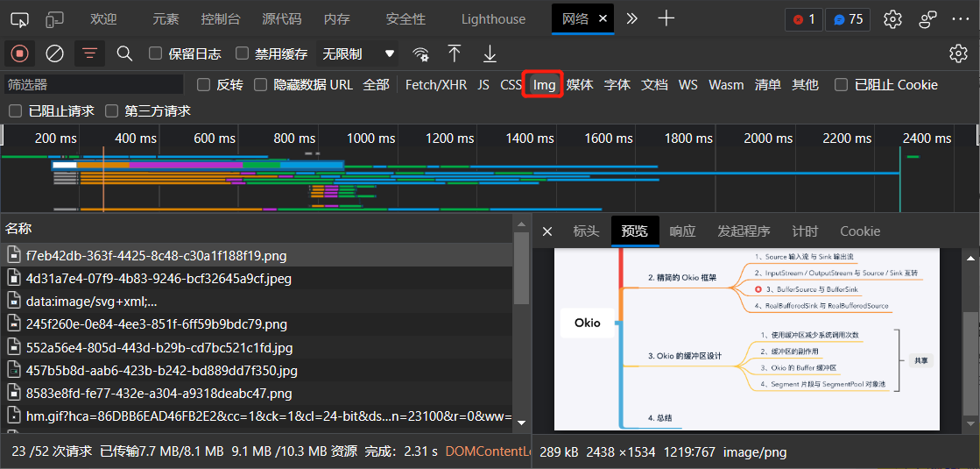The image size is (980, 469).
Task: Filter requests by 清单
Action: point(768,84)
